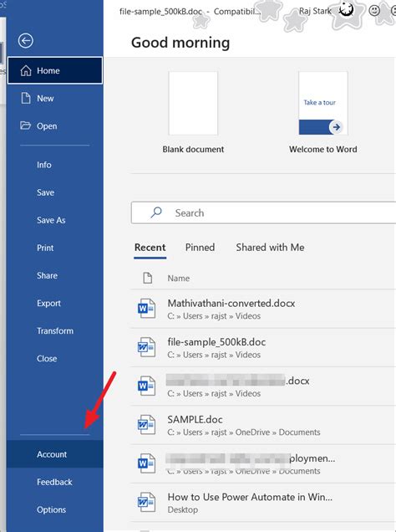
Task: Choose Close in the sidebar
Action: pyautogui.click(x=54, y=359)
